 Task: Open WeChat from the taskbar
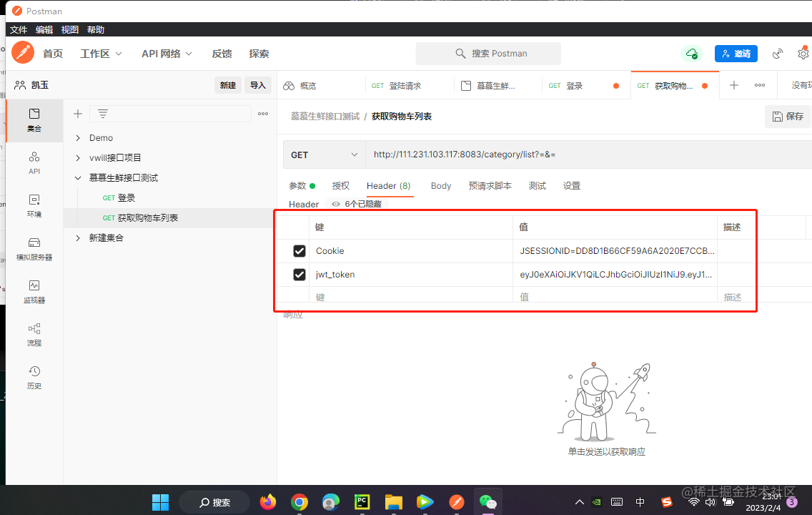(x=487, y=502)
